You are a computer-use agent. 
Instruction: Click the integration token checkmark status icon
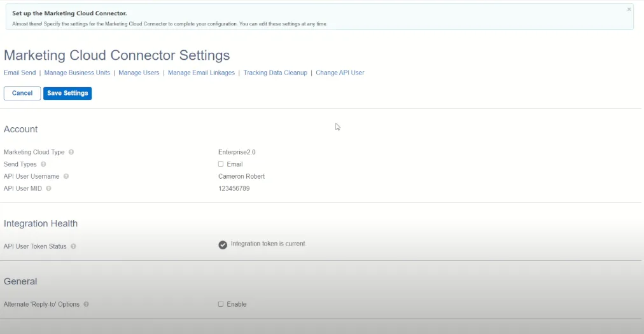223,245
